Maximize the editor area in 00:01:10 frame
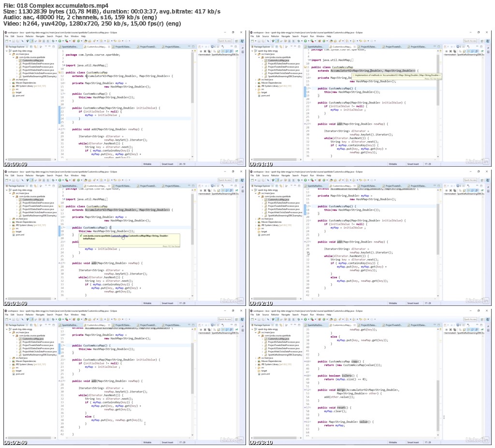 pyautogui.click(x=439, y=47)
